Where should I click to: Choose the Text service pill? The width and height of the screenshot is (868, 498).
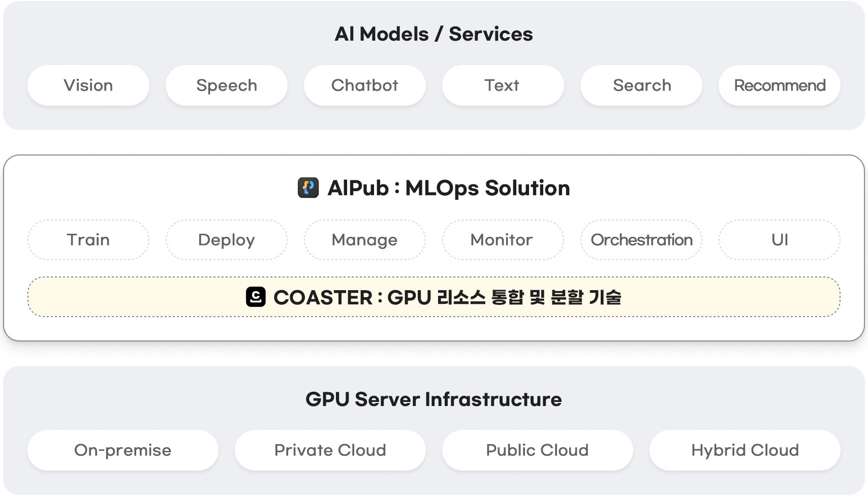point(503,85)
